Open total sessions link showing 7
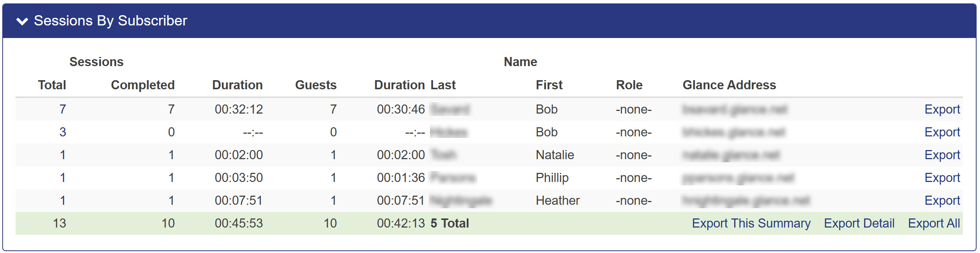The width and height of the screenshot is (980, 253). click(63, 109)
